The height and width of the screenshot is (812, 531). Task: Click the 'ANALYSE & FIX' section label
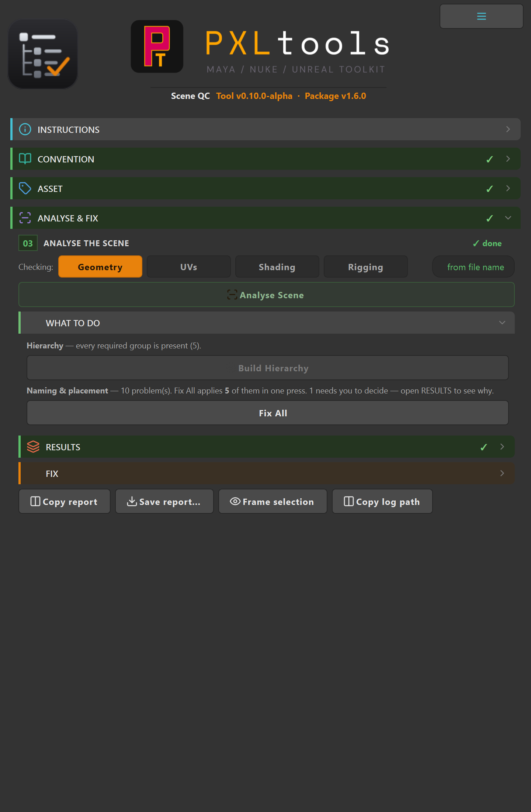pos(68,218)
